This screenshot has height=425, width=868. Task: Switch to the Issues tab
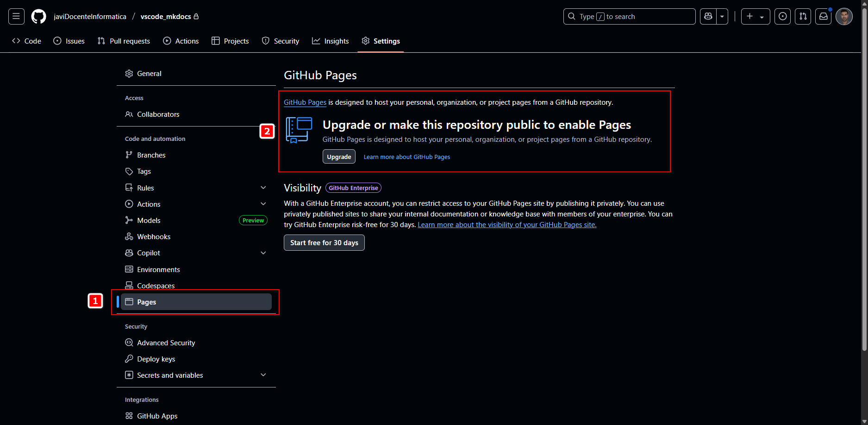pos(69,41)
